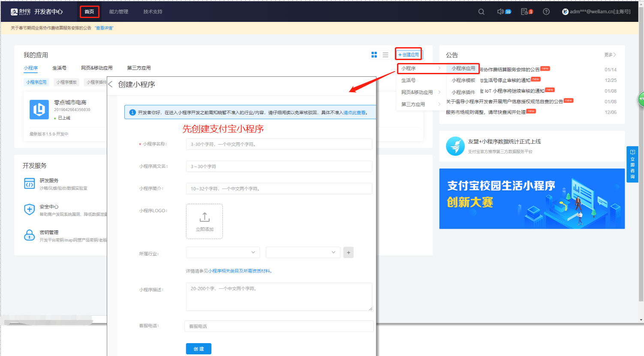Switch to list view of my apps
The height and width of the screenshot is (356, 644).
click(x=385, y=54)
